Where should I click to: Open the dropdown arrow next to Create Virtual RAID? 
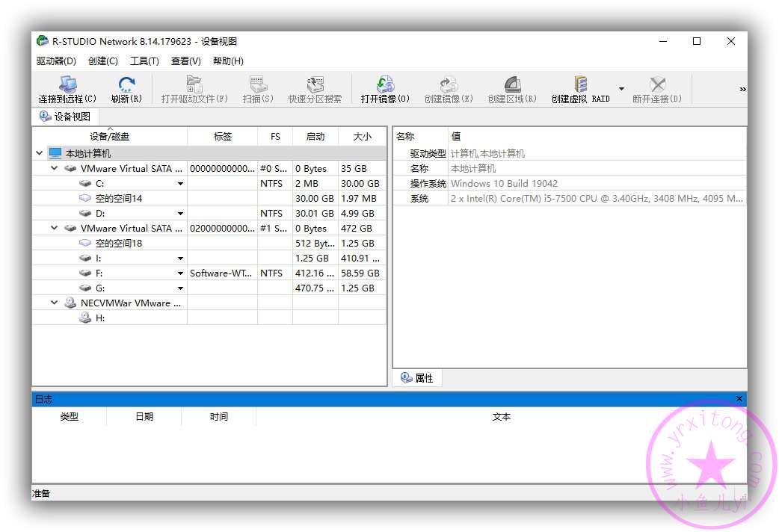click(x=621, y=89)
